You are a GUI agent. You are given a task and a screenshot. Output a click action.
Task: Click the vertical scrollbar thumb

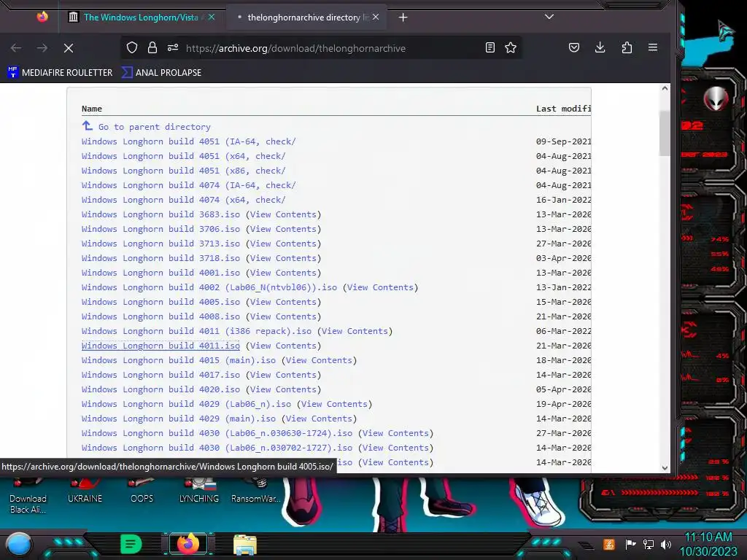(x=665, y=133)
